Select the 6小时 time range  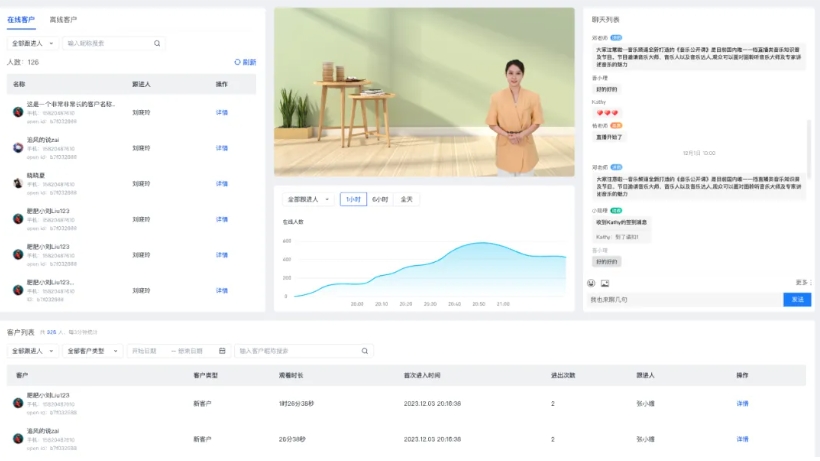point(380,199)
